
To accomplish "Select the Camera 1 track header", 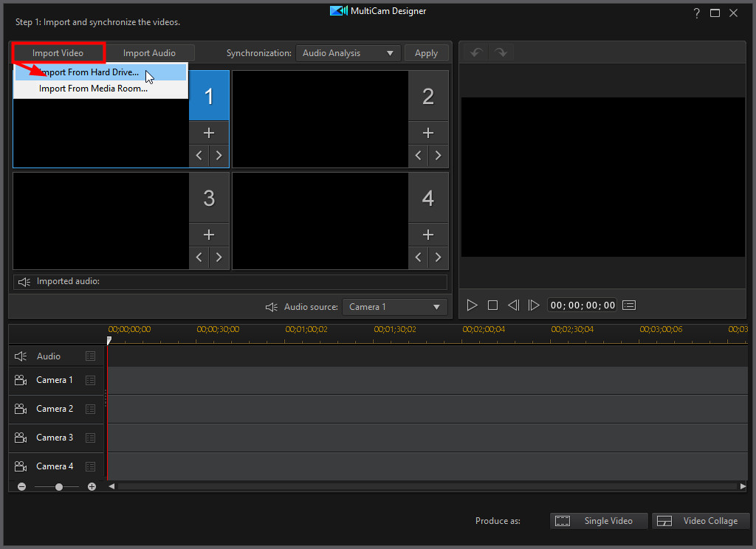I will 56,380.
